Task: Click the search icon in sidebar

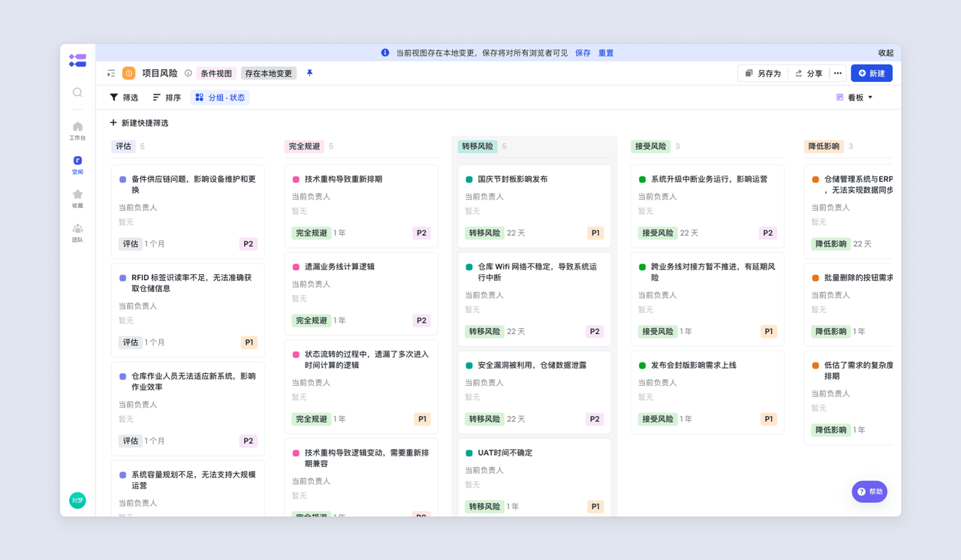Action: 77,92
